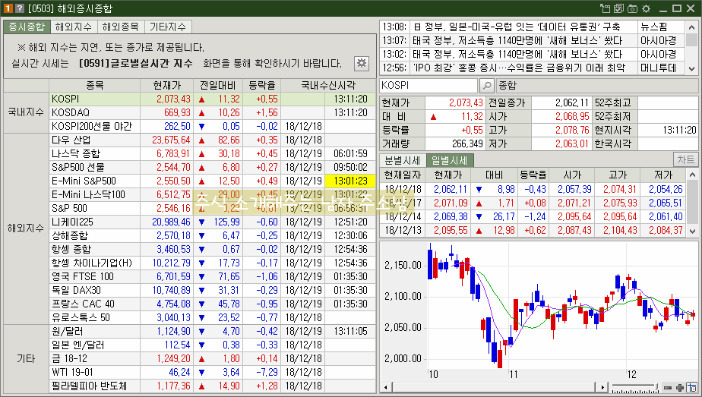Viewport: 702px width, 397px height.
Task: Select the E-Mini S&P500 row
Action: click(212, 181)
